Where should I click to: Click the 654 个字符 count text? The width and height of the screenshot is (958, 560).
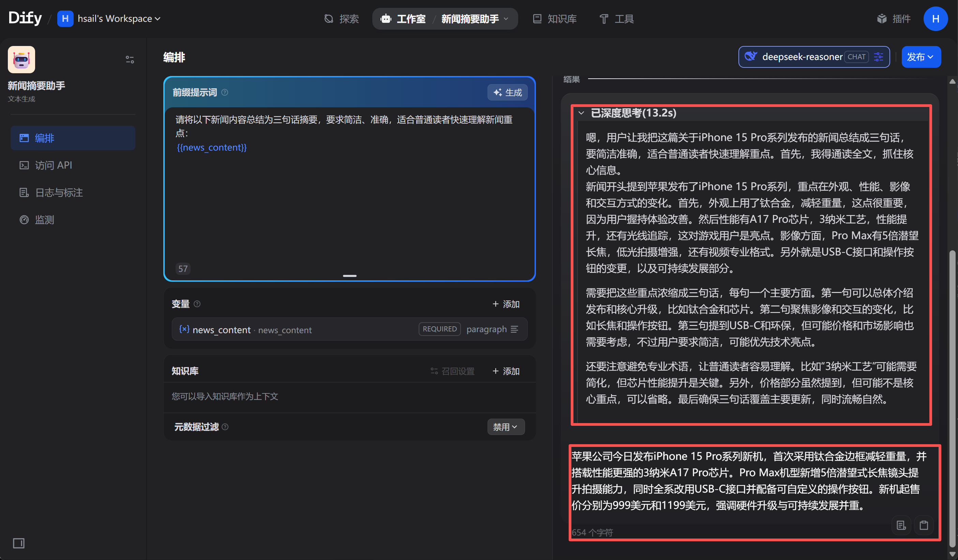(592, 533)
